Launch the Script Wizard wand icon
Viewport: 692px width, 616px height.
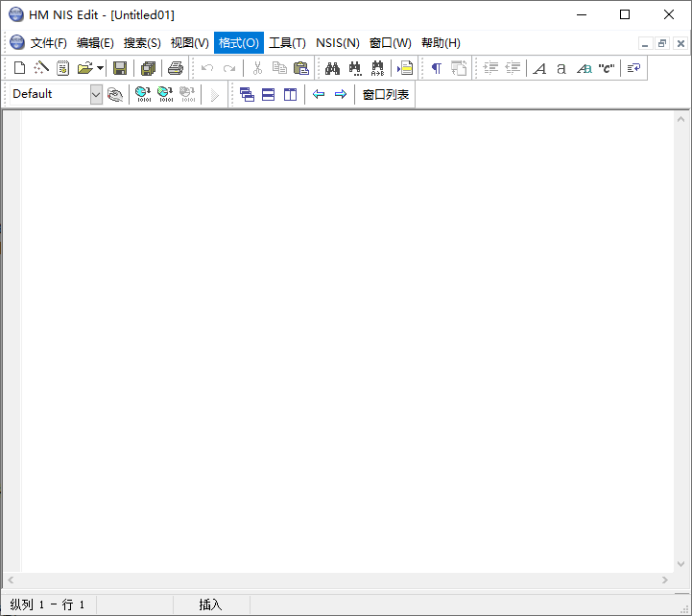[41, 68]
